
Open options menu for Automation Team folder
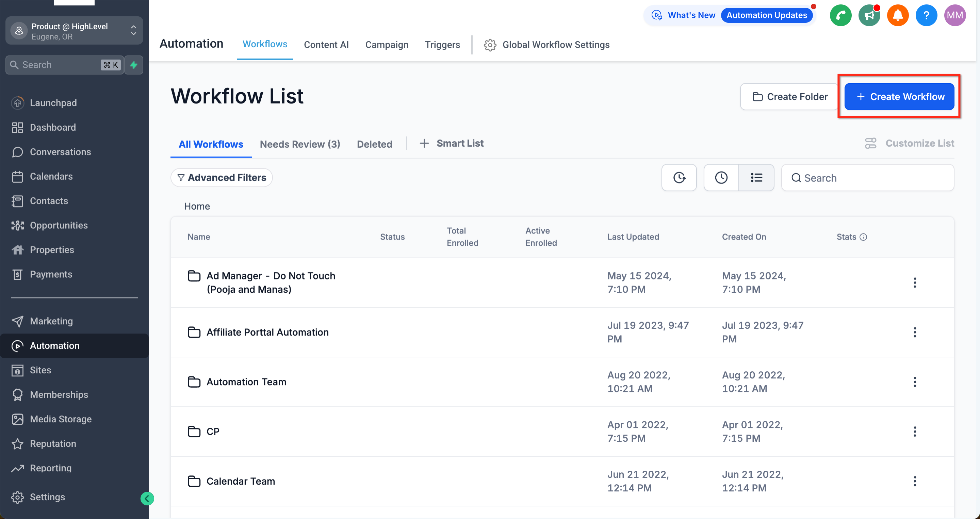point(915,382)
